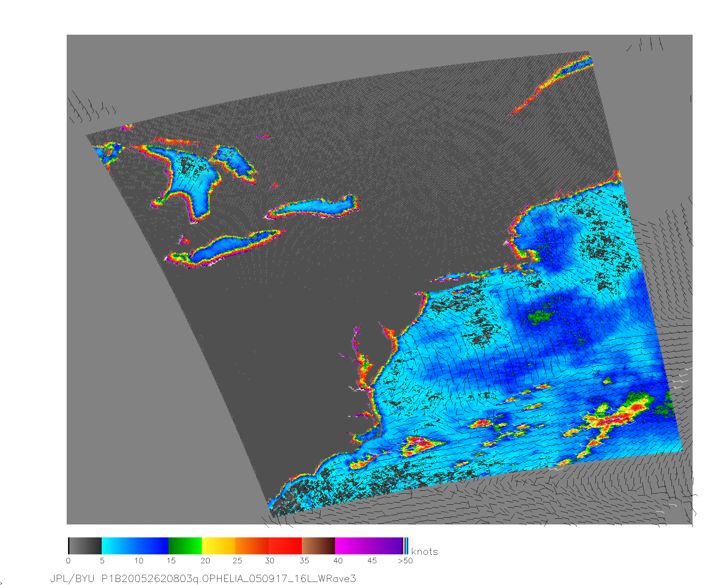The height and width of the screenshot is (585, 728).
Task: Click the '20' scale label
Action: point(205,561)
